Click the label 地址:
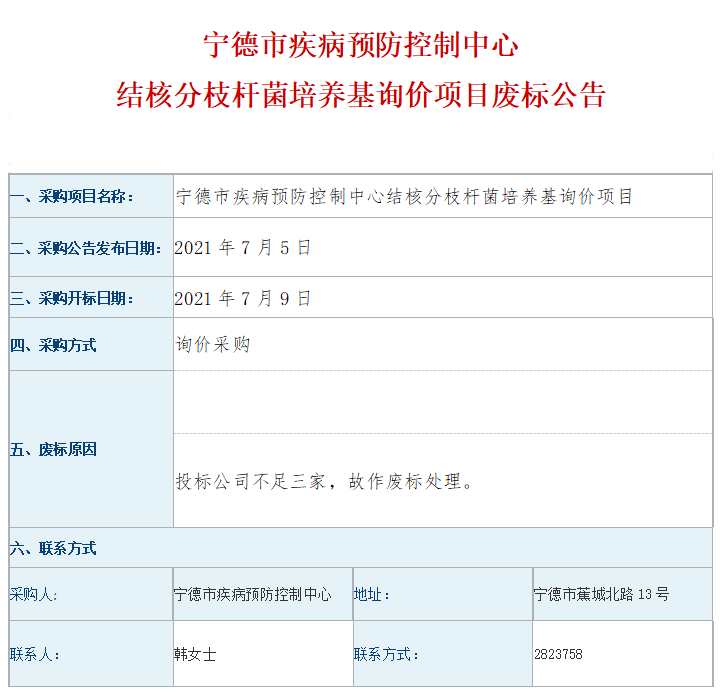 pos(372,594)
